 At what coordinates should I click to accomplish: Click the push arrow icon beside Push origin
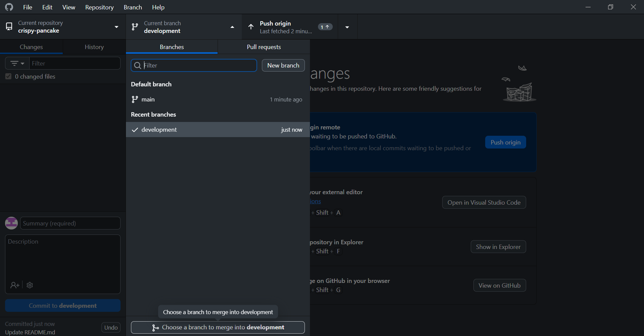click(x=251, y=27)
